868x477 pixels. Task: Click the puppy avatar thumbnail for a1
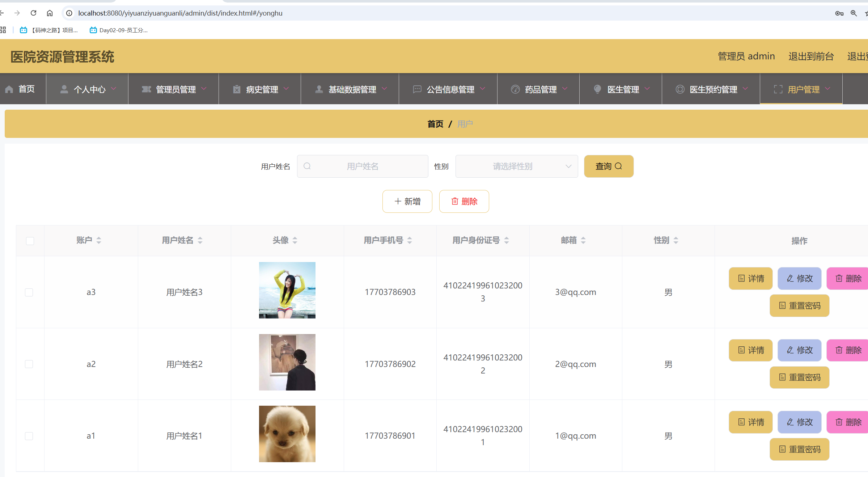coord(287,434)
